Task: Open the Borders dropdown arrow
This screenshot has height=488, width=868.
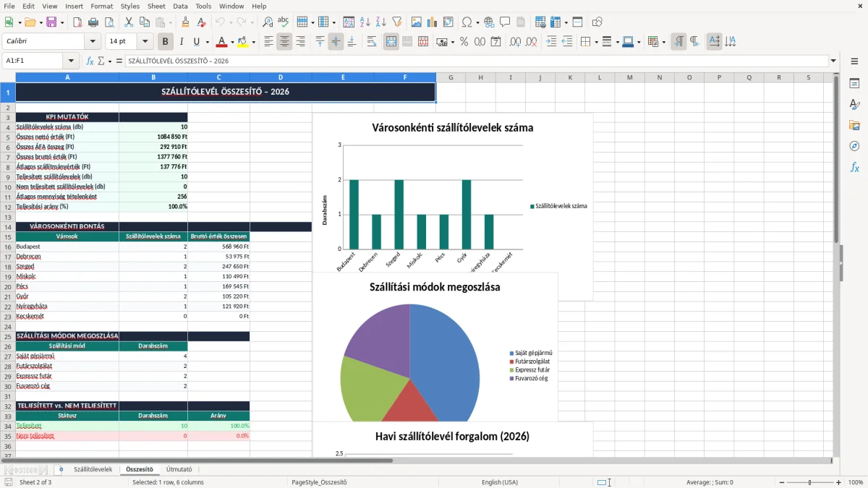Action: (596, 42)
